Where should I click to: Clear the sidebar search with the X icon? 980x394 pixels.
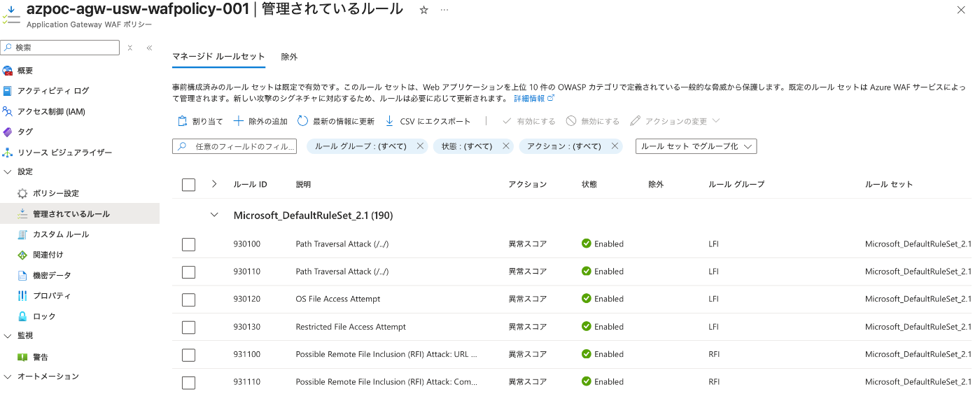[130, 48]
